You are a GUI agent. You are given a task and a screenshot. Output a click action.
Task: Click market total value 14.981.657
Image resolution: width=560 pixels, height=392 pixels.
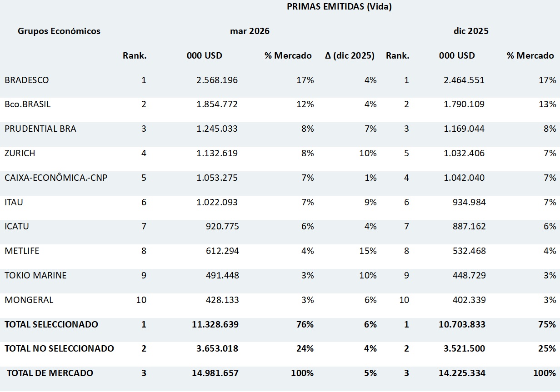215,373
